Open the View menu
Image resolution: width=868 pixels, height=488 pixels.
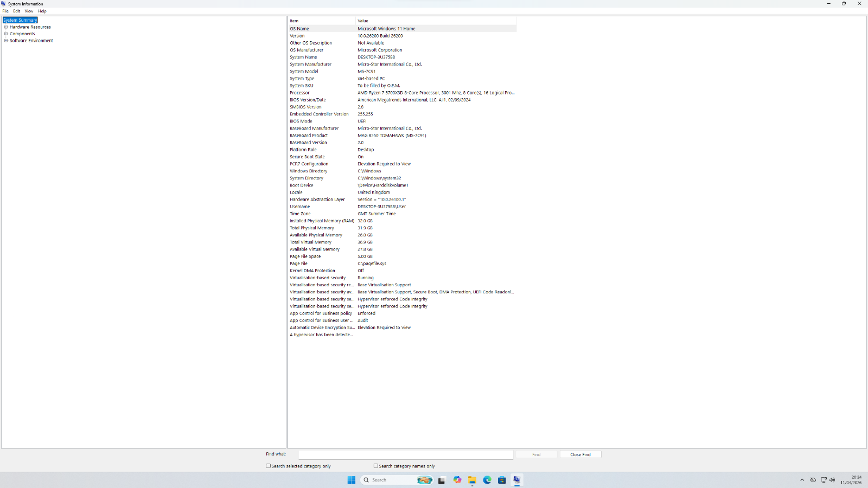29,11
